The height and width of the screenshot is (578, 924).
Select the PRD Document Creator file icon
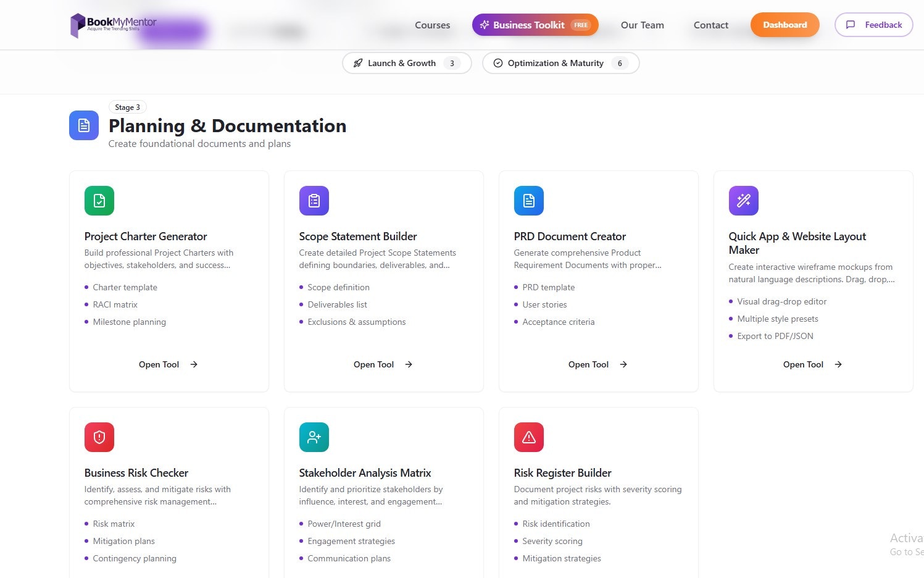528,200
